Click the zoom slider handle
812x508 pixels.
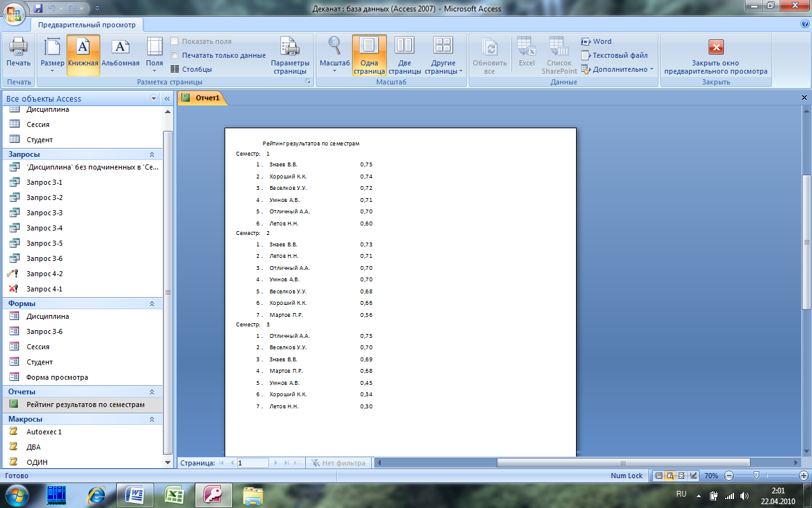tap(756, 476)
